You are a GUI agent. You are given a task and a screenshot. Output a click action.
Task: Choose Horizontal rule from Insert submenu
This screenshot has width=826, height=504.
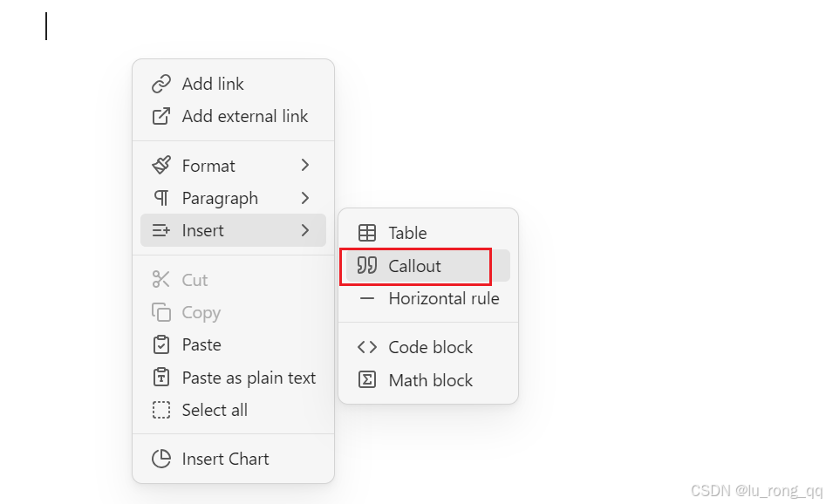(x=428, y=298)
